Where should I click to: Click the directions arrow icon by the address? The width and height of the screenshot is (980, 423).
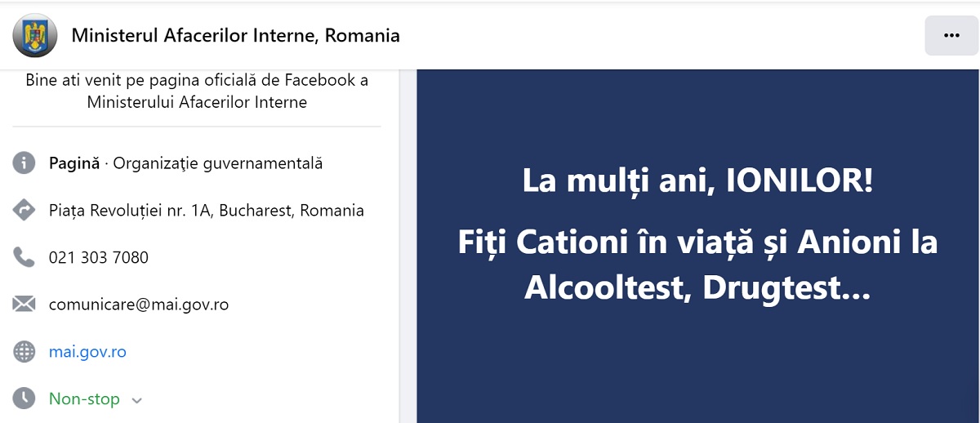click(24, 211)
